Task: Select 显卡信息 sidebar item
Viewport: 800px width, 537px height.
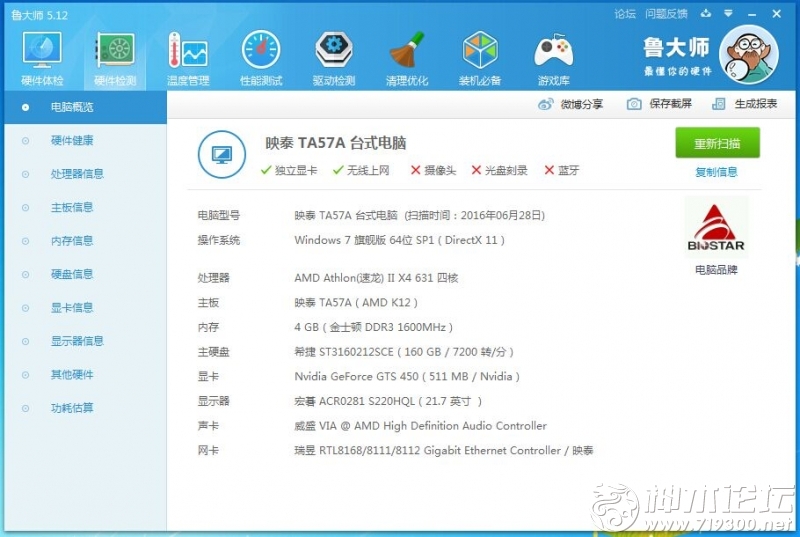Action: click(85, 308)
